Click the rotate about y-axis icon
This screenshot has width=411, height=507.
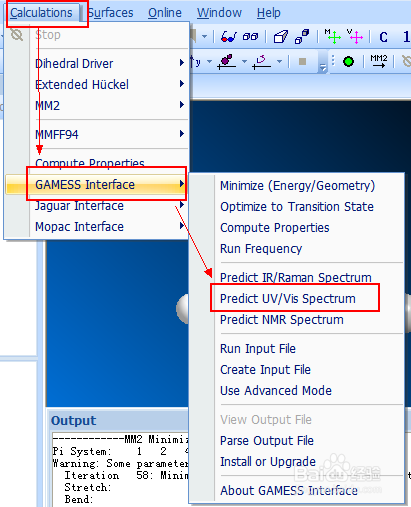click(x=196, y=61)
